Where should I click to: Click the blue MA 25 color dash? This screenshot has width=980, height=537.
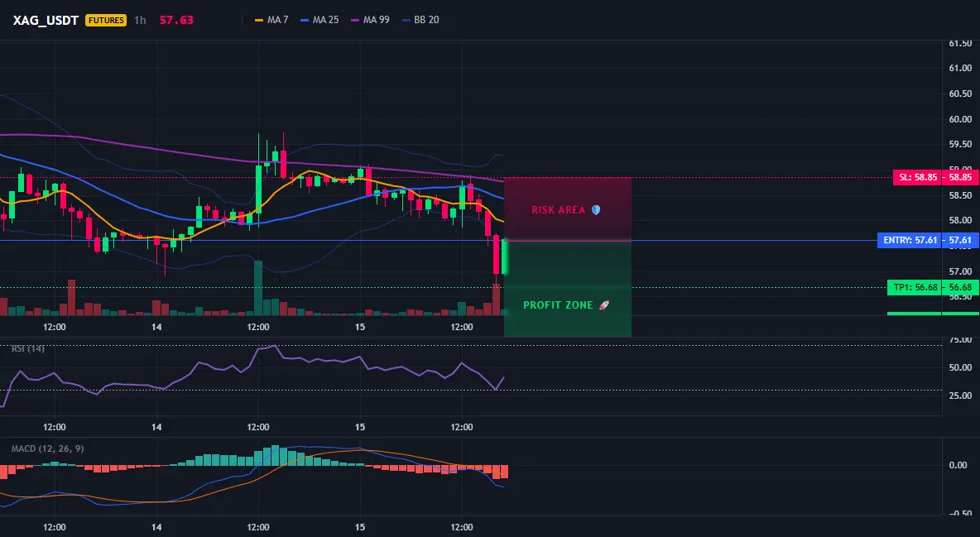[x=305, y=20]
